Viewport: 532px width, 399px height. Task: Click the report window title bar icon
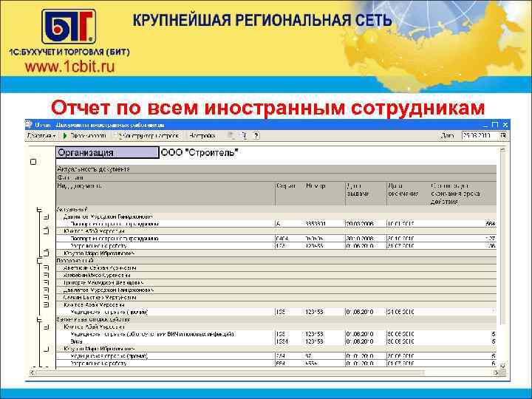click(29, 125)
